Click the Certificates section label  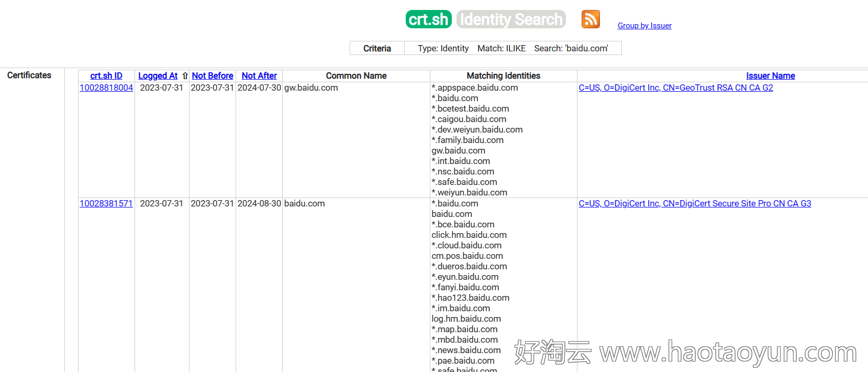coord(29,75)
